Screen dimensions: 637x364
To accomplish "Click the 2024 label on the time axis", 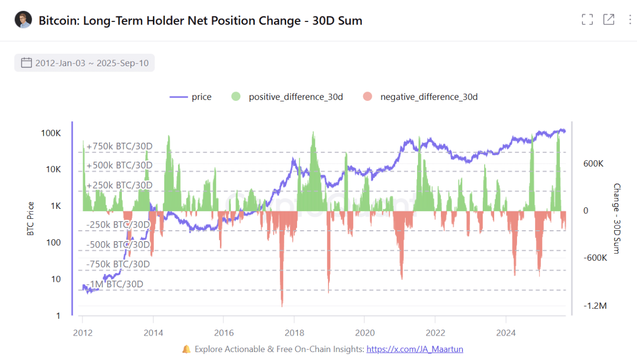I will pyautogui.click(x=506, y=333).
